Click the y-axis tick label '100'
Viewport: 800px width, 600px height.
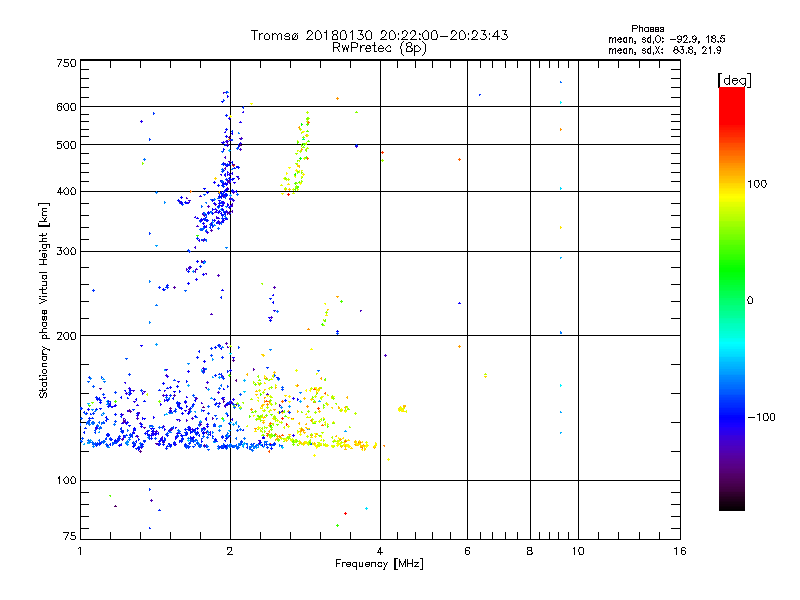click(x=66, y=481)
